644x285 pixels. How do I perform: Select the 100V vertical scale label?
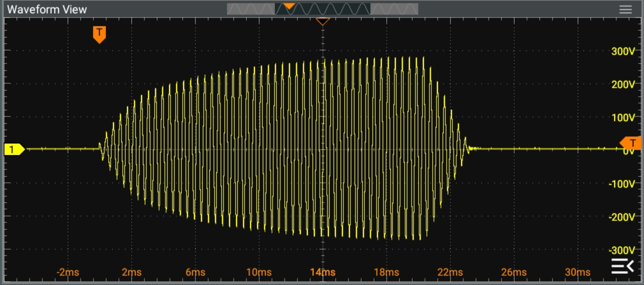(623, 117)
